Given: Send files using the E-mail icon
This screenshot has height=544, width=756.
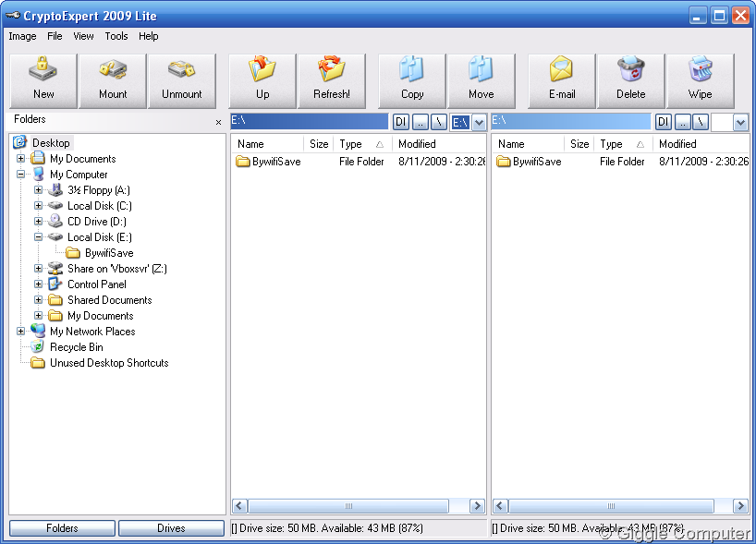Looking at the screenshot, I should pyautogui.click(x=562, y=80).
